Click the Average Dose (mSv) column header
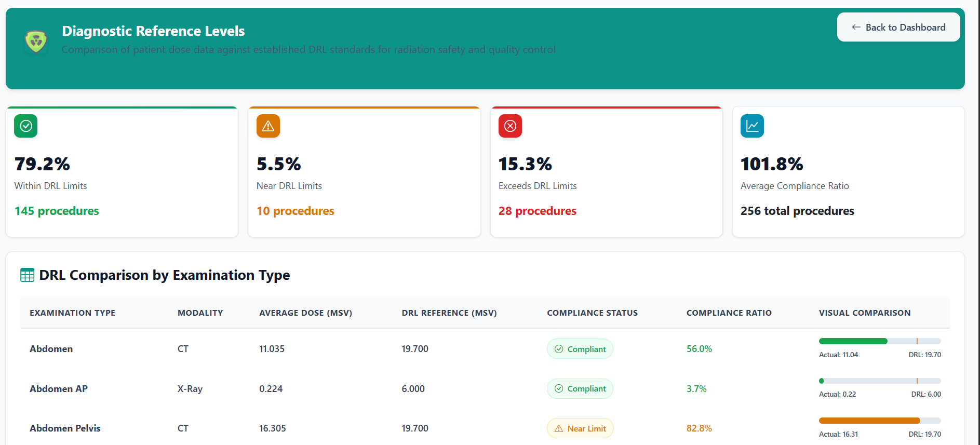The height and width of the screenshot is (445, 980). (x=306, y=313)
